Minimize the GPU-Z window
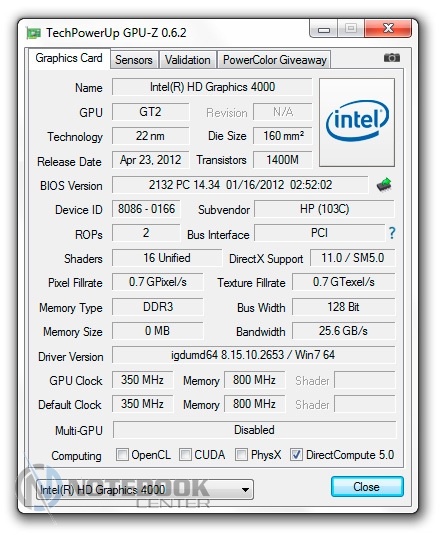 [323, 29]
